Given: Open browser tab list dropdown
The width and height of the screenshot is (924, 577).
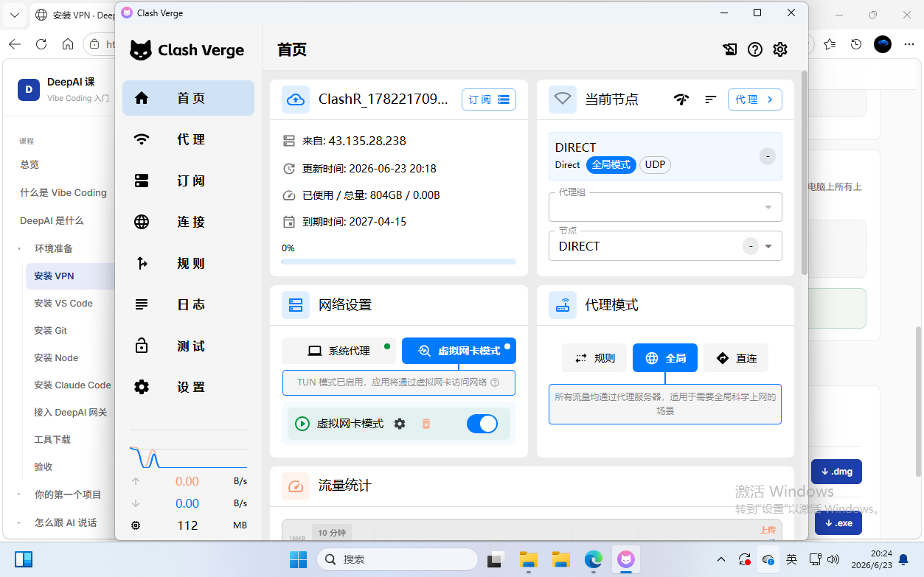Looking at the screenshot, I should [14, 15].
